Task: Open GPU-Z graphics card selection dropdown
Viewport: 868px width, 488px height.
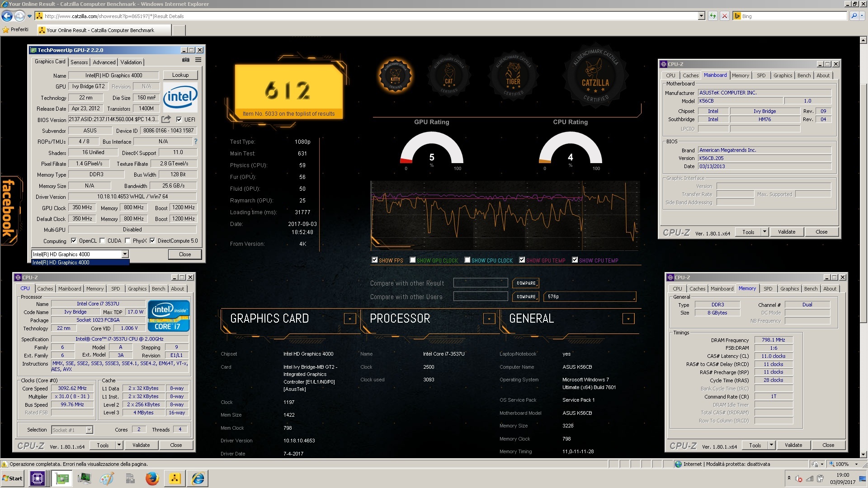Action: tap(125, 254)
